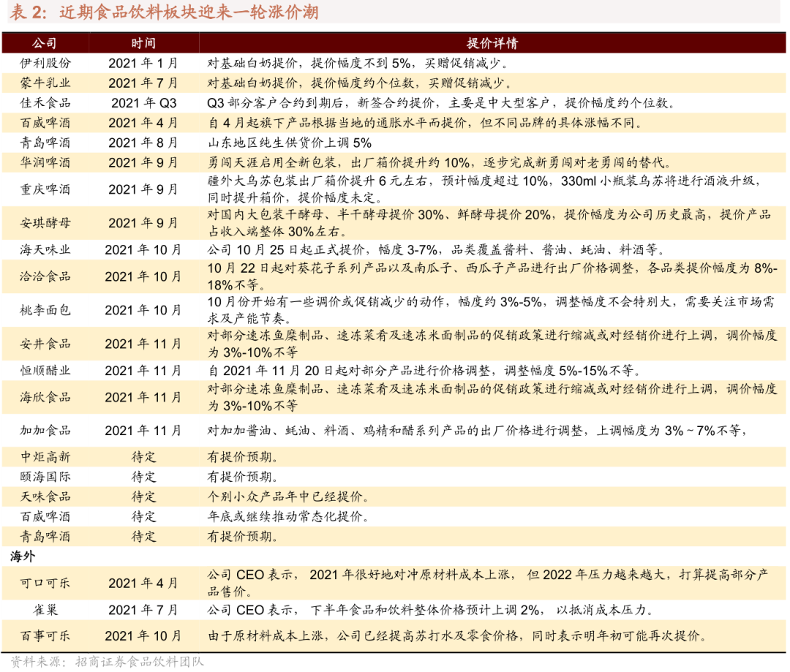This screenshot has height=672, width=790.
Task: Click 百威啤酒 in the 2021年4月 row
Action: coord(45,123)
